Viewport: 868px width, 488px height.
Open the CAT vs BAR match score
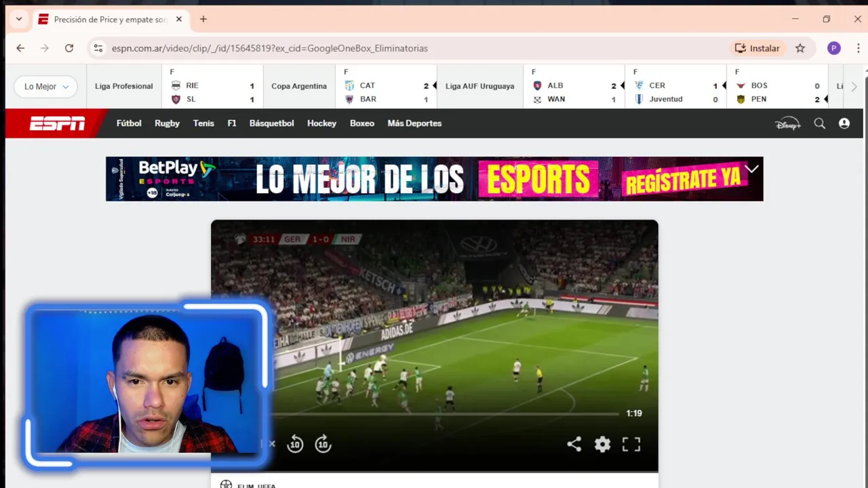[386, 86]
